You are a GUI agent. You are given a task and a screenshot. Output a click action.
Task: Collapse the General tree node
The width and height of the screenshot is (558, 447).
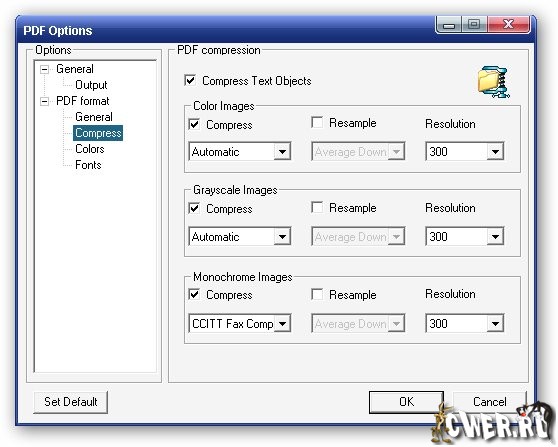(44, 69)
